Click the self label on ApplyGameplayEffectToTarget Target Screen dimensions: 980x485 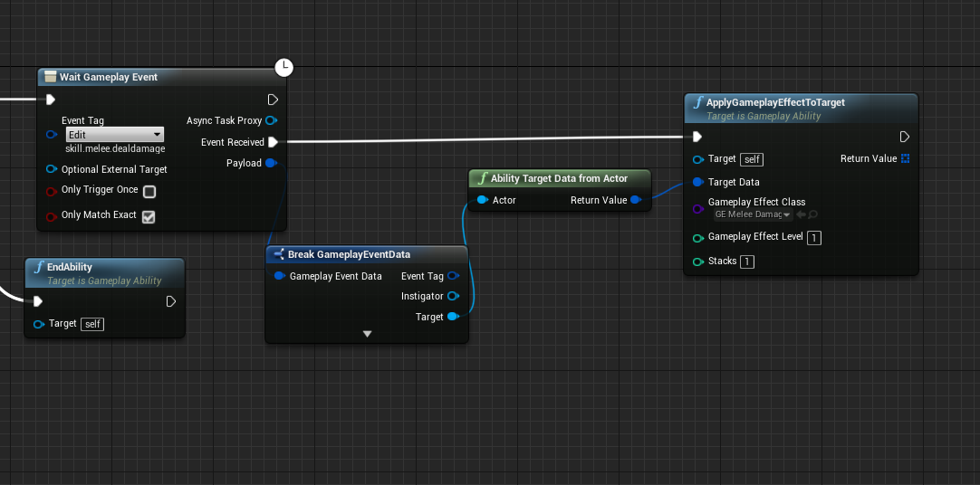click(752, 160)
